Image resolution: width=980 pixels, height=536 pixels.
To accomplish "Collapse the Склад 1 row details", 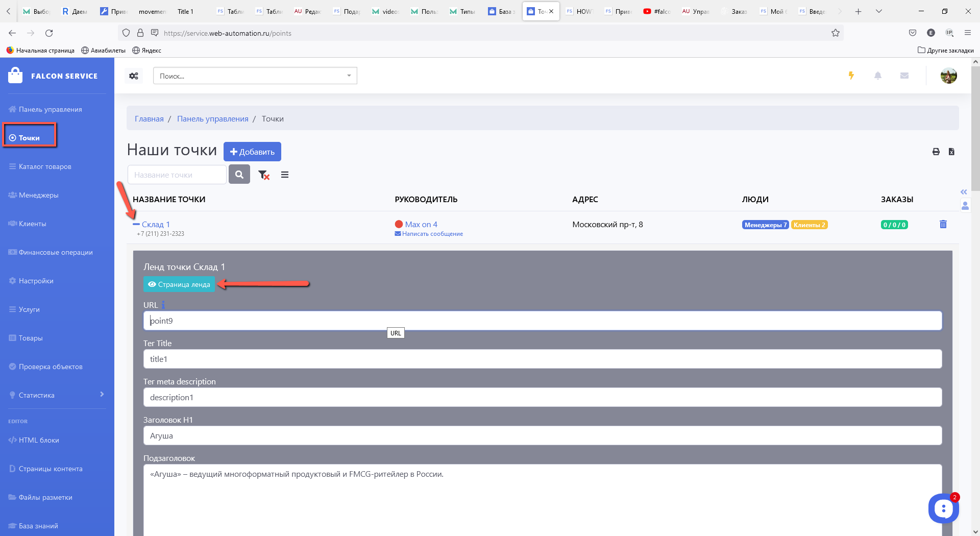I will tap(136, 224).
